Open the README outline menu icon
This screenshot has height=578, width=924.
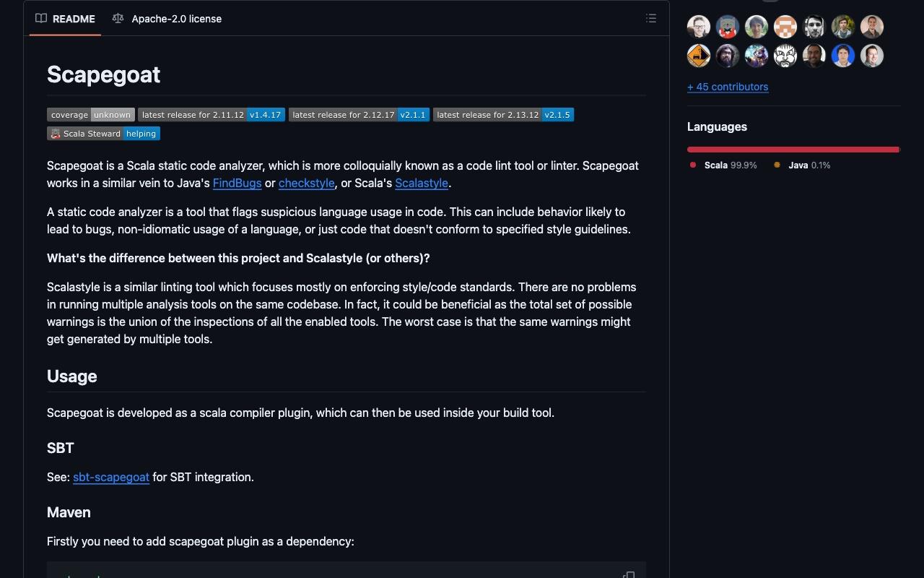tap(651, 19)
